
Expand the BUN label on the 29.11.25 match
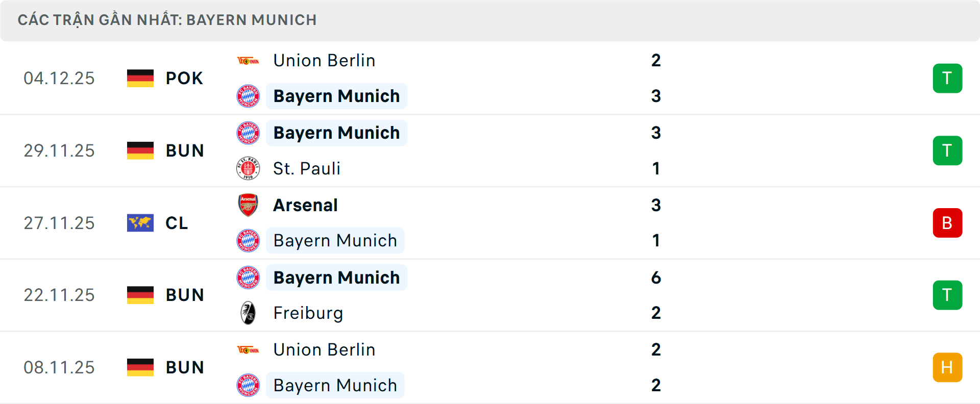click(x=185, y=150)
